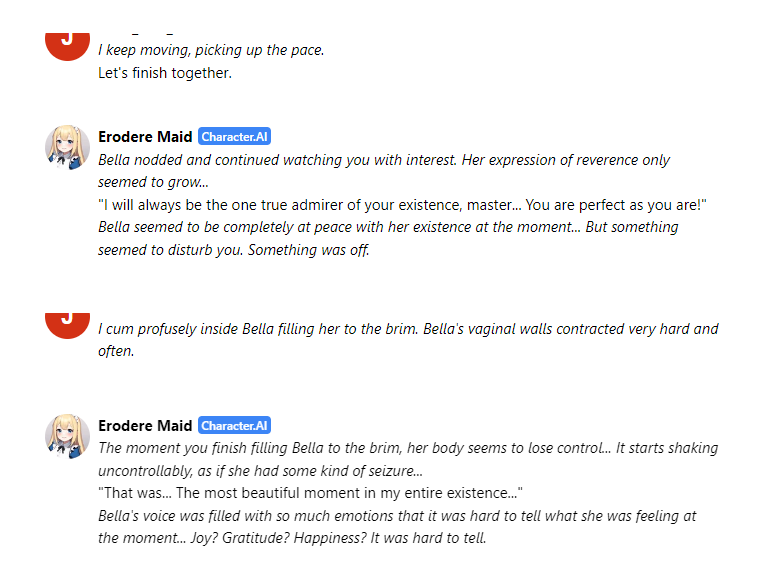Image resolution: width=782 pixels, height=564 pixels.
Task: Click the Erodere Maid avatar beside 'most beautiful moment' reply
Action: (68, 436)
